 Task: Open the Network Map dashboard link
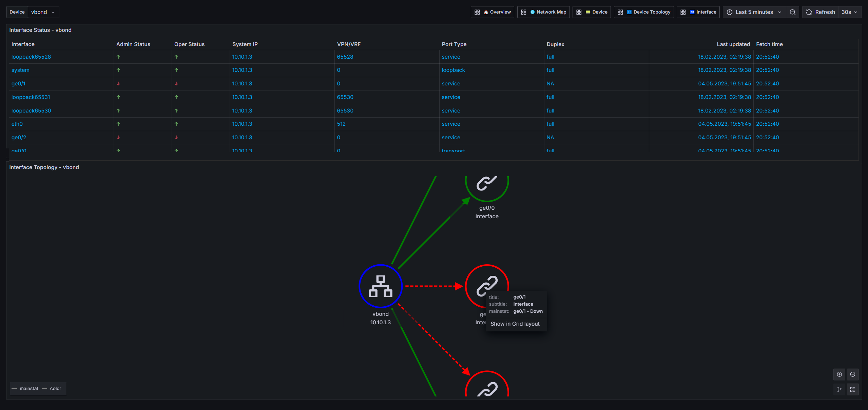coord(543,12)
